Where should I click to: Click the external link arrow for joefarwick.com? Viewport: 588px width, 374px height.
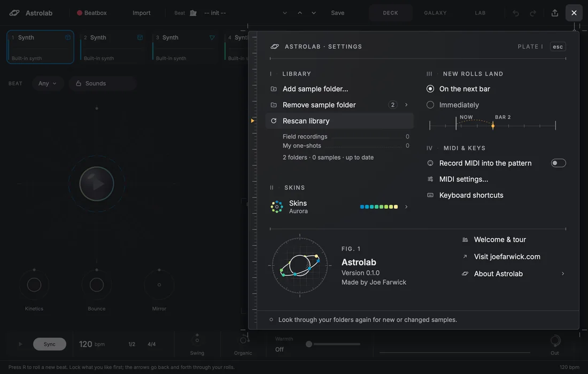[465, 256]
